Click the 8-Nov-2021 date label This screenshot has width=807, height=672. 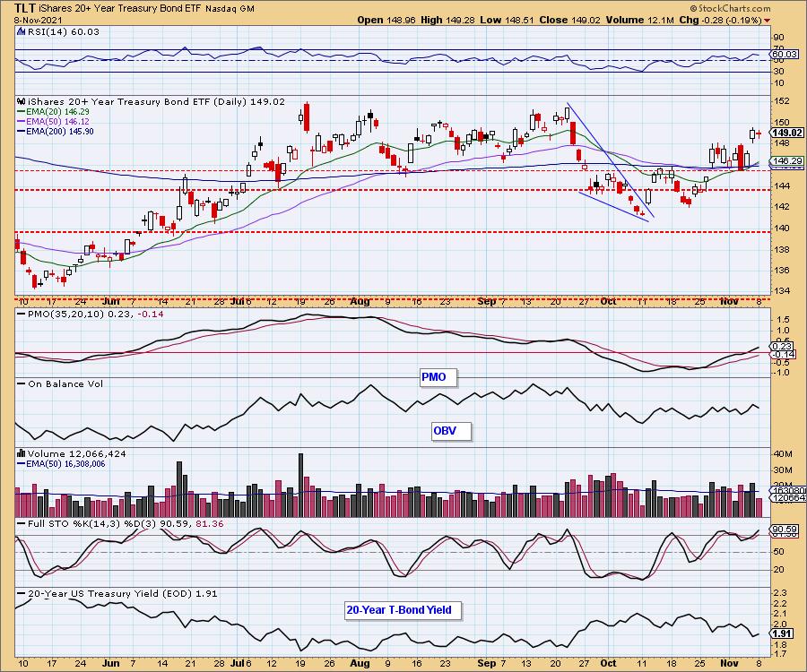pos(38,20)
